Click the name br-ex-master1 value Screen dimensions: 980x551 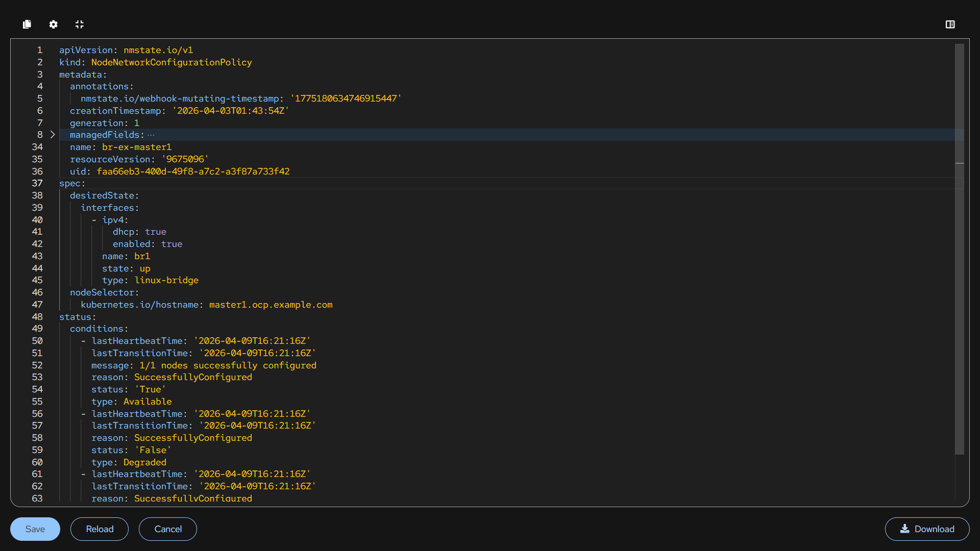point(136,147)
